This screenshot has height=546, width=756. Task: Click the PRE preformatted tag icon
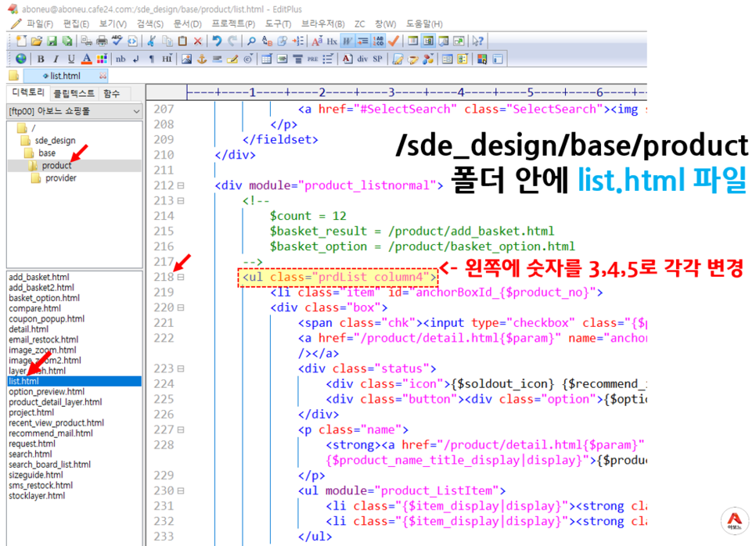[312, 59]
